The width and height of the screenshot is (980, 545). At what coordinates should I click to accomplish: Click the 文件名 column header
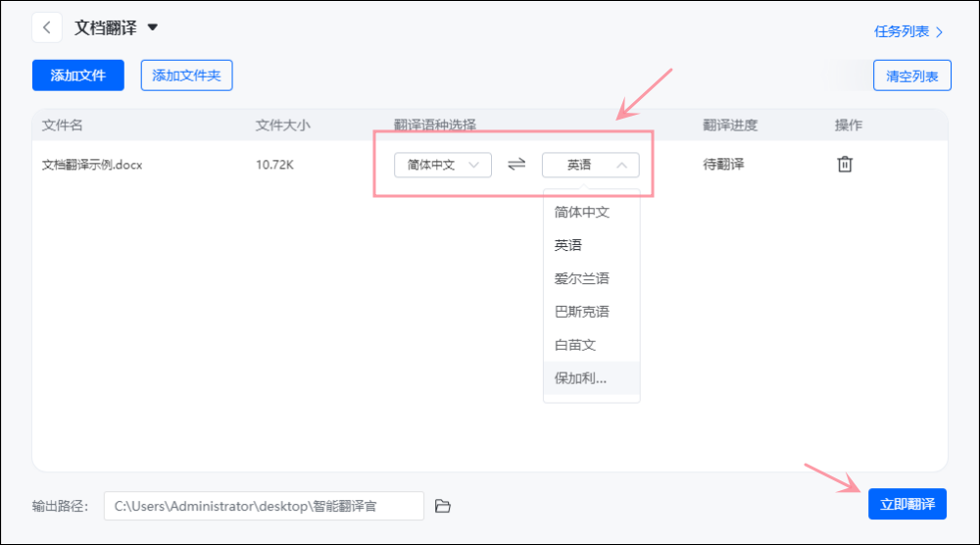tap(62, 125)
